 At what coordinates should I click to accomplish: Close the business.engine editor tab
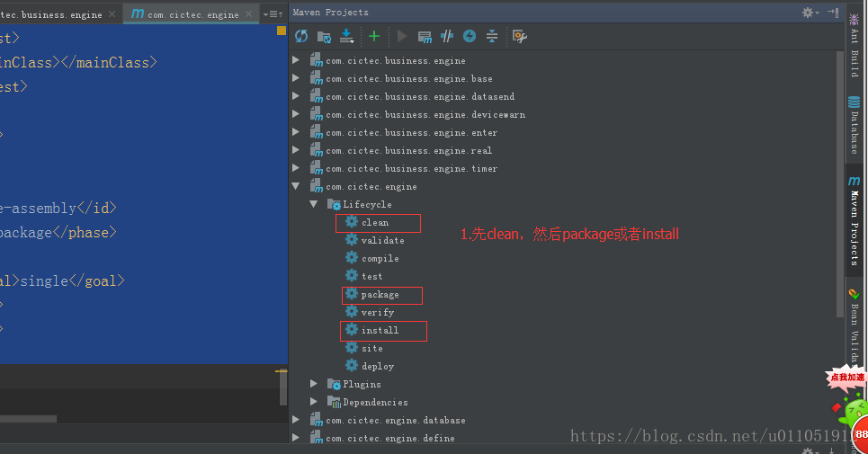[112, 13]
